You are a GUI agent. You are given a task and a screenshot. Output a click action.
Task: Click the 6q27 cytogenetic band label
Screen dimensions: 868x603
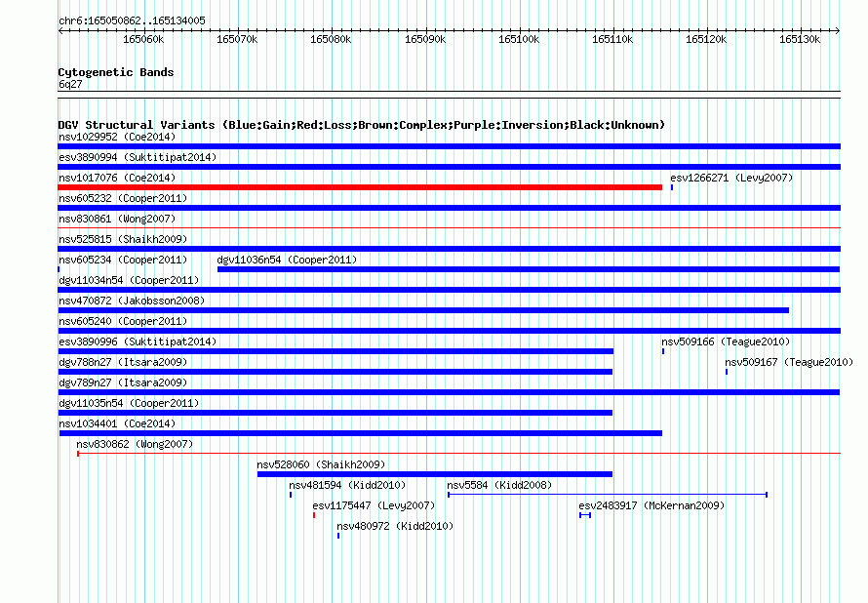(x=70, y=84)
